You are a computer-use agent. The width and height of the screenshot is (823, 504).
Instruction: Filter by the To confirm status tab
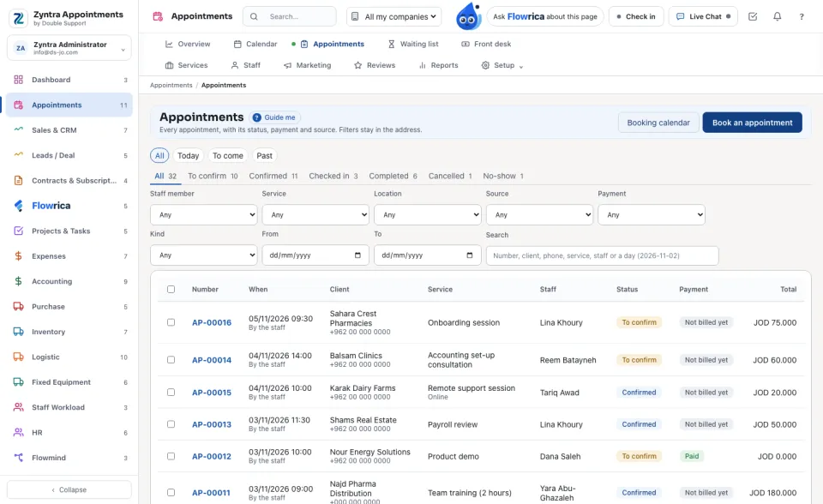[x=213, y=176]
